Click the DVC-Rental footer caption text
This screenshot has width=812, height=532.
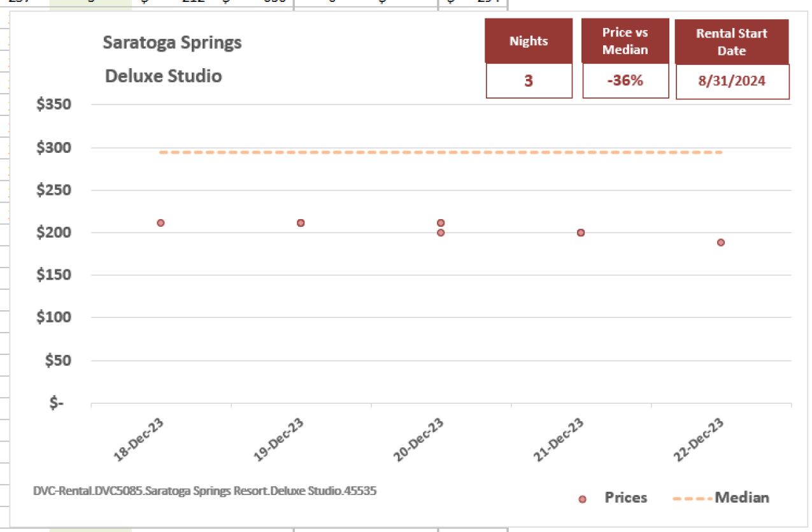click(x=205, y=491)
